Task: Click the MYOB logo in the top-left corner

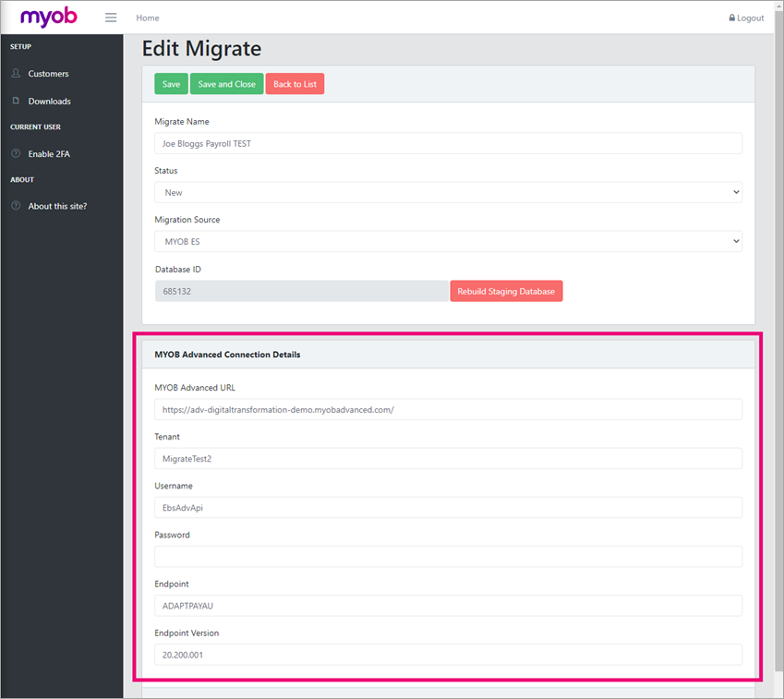Action: pyautogui.click(x=48, y=17)
